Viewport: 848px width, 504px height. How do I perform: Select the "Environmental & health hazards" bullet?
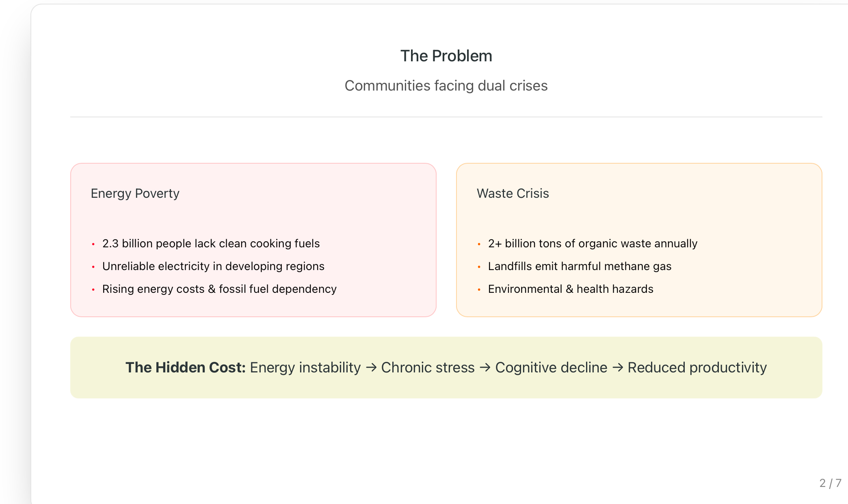point(571,289)
